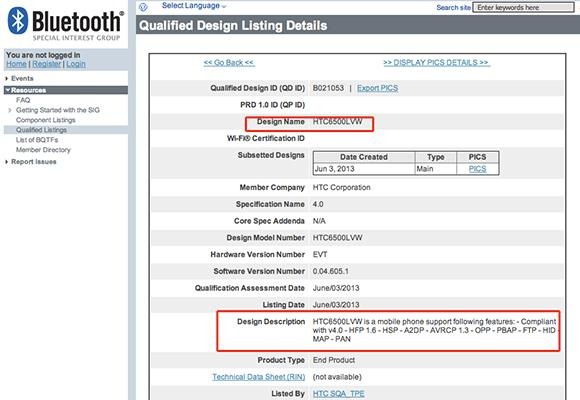Open List of BQTFs item

pos(37,140)
